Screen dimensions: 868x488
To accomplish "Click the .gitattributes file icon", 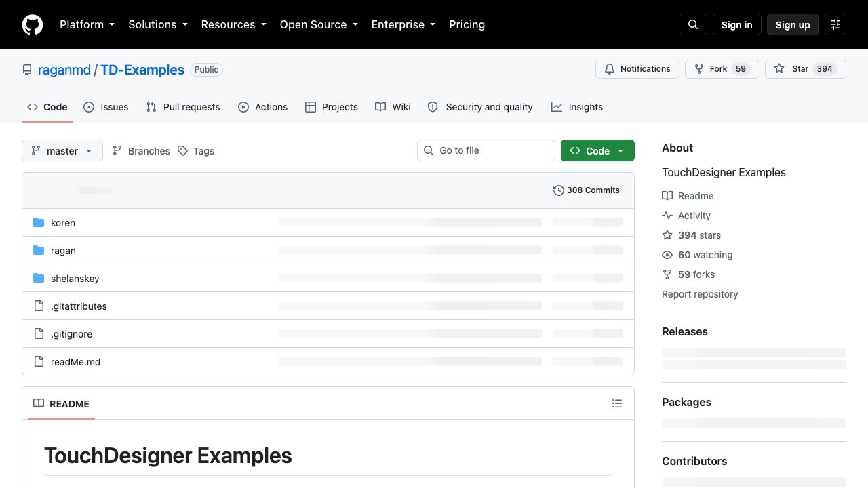I will point(39,306).
